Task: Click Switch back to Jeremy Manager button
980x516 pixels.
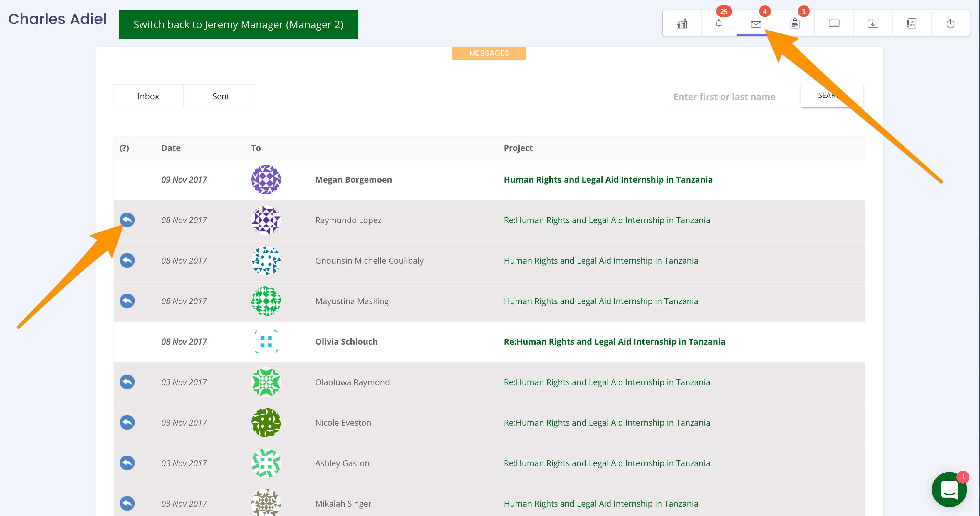Action: [238, 24]
